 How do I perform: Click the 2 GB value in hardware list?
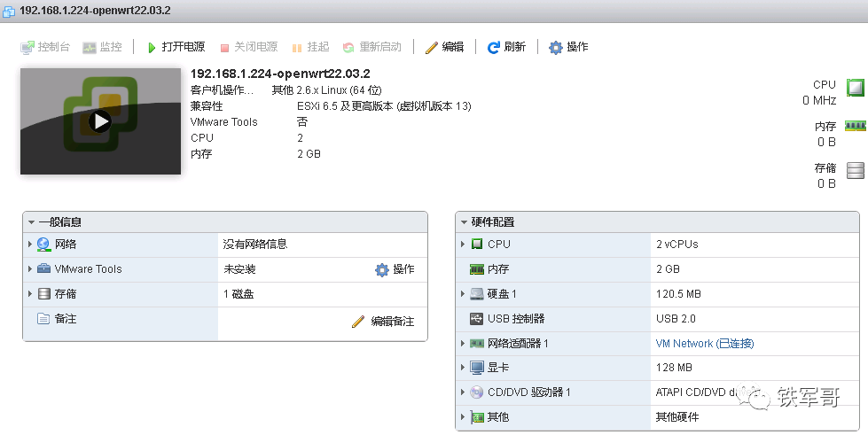[669, 269]
